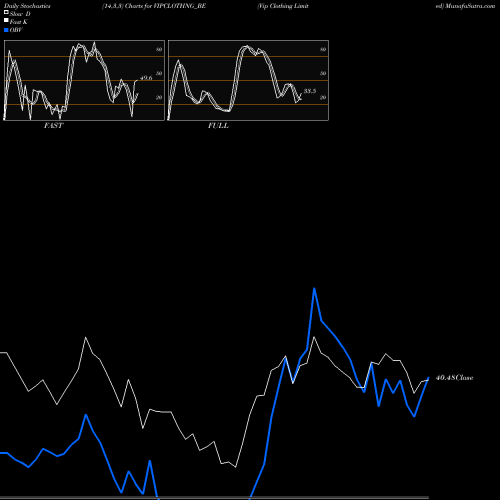The width and height of the screenshot is (500, 500).
Task: Click the 49.6 value in FAST chart
Action: [146, 78]
